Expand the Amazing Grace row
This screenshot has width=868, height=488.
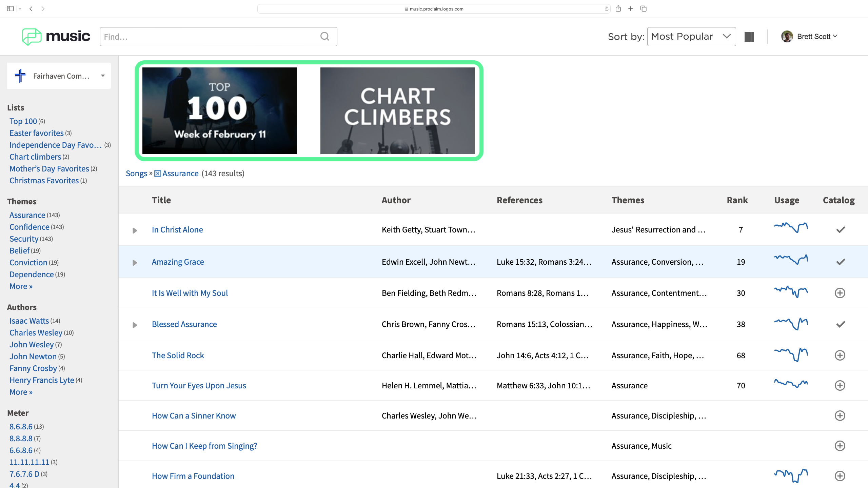[x=135, y=263]
